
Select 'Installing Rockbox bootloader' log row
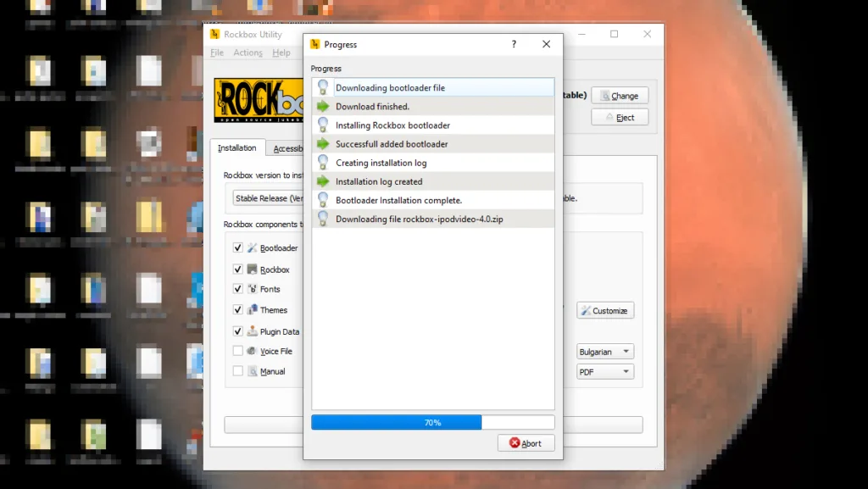433,125
